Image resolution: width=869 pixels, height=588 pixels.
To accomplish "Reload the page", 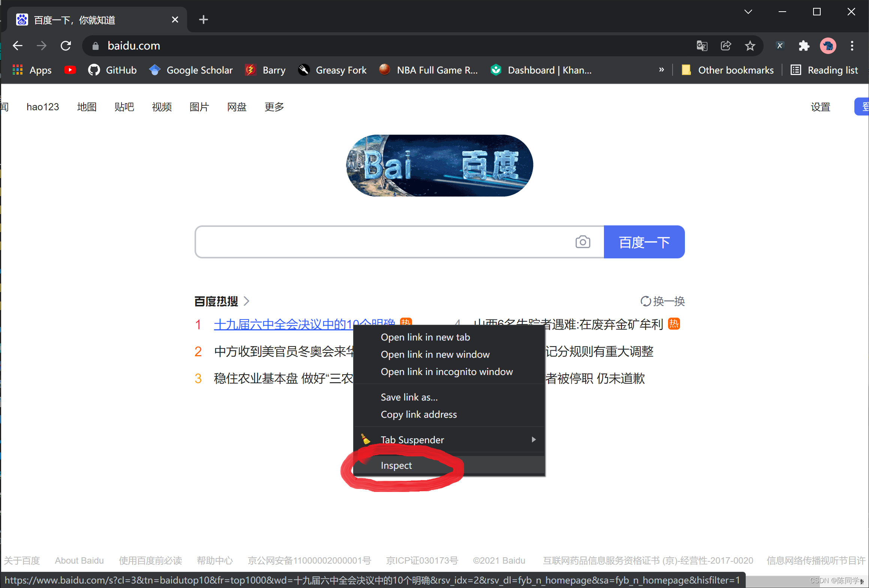I will [x=66, y=46].
